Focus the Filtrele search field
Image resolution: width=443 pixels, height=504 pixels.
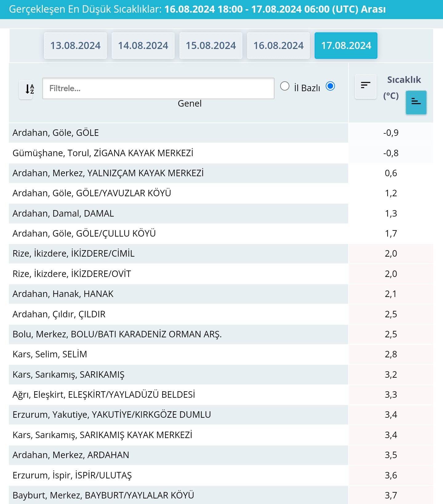pyautogui.click(x=158, y=88)
